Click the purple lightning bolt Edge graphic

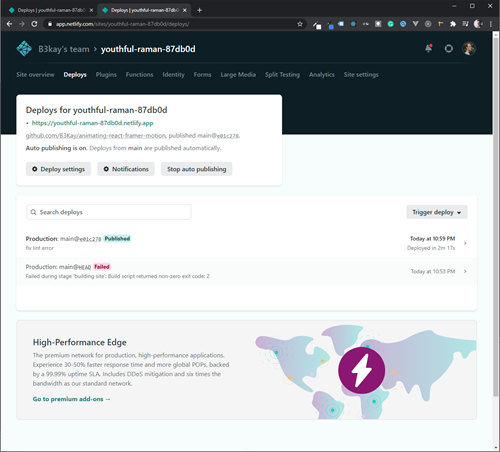(x=361, y=370)
